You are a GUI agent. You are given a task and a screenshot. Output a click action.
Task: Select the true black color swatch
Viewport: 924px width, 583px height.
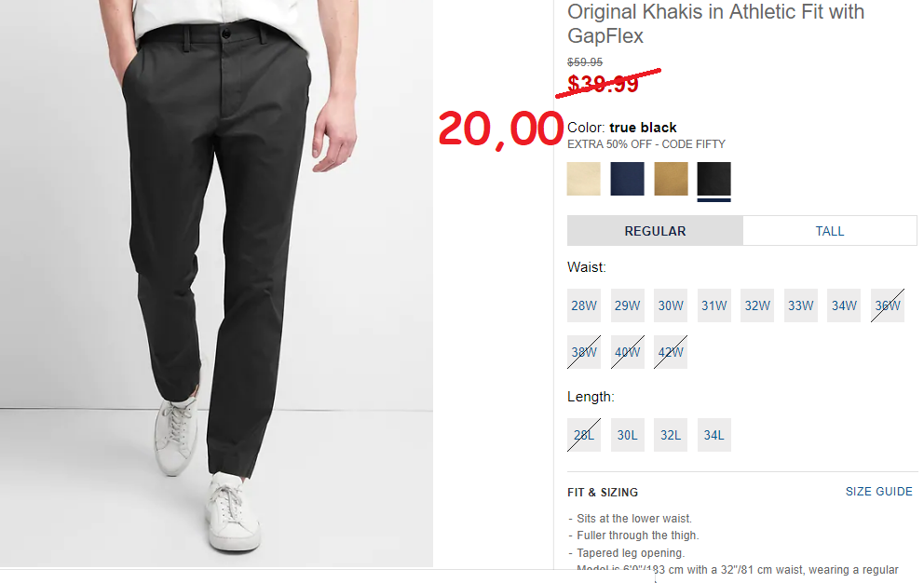click(x=713, y=179)
